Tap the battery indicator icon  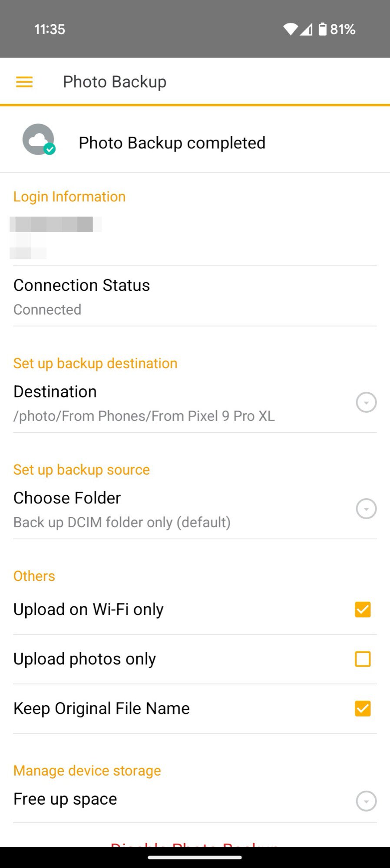[322, 29]
